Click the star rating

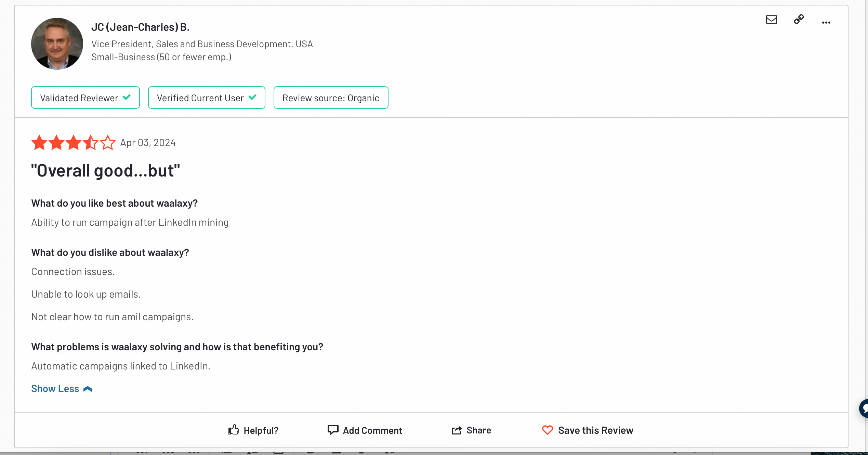point(74,143)
